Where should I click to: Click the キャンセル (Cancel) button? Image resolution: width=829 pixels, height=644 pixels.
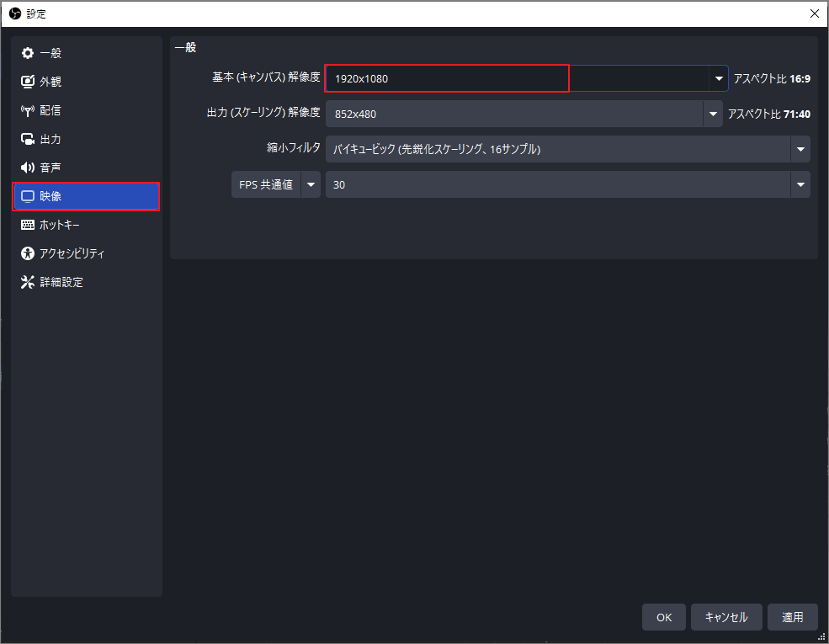[x=726, y=617]
